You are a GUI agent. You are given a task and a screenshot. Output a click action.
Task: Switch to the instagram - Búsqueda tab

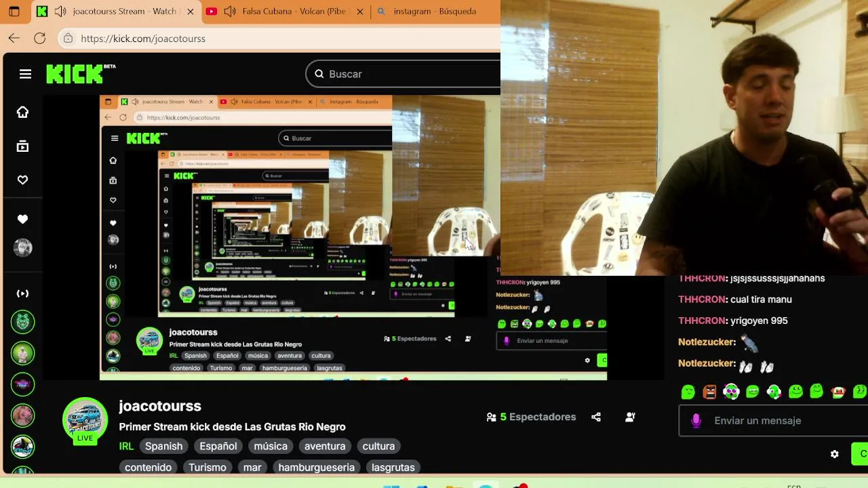tap(435, 12)
